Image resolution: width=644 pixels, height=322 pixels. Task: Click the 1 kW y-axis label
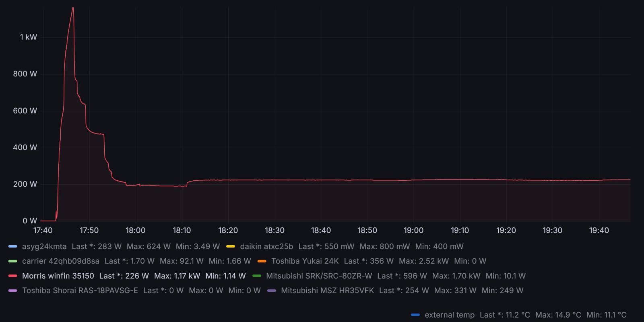point(28,37)
